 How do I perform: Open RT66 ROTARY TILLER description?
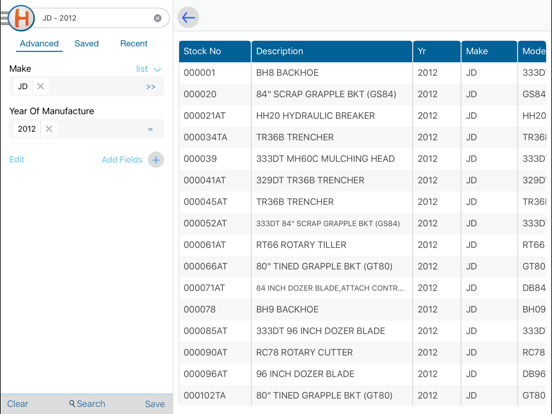(301, 245)
